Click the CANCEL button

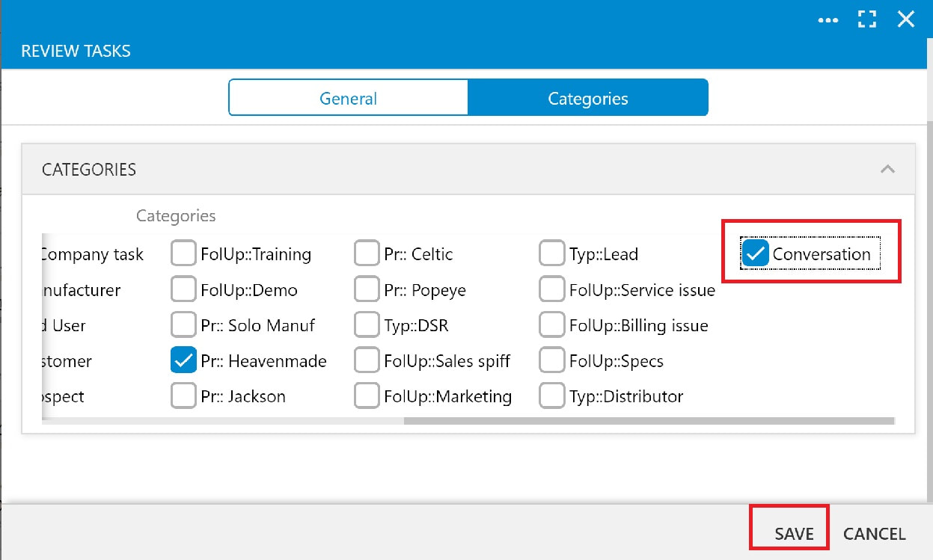[875, 534]
